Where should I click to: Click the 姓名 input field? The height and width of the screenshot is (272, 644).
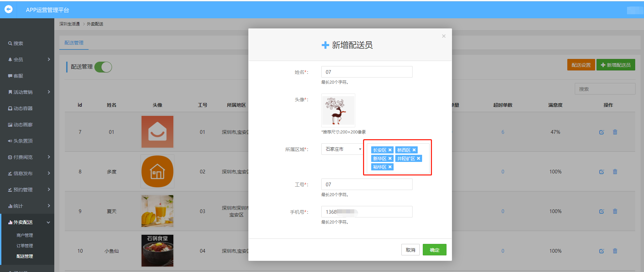(x=366, y=72)
